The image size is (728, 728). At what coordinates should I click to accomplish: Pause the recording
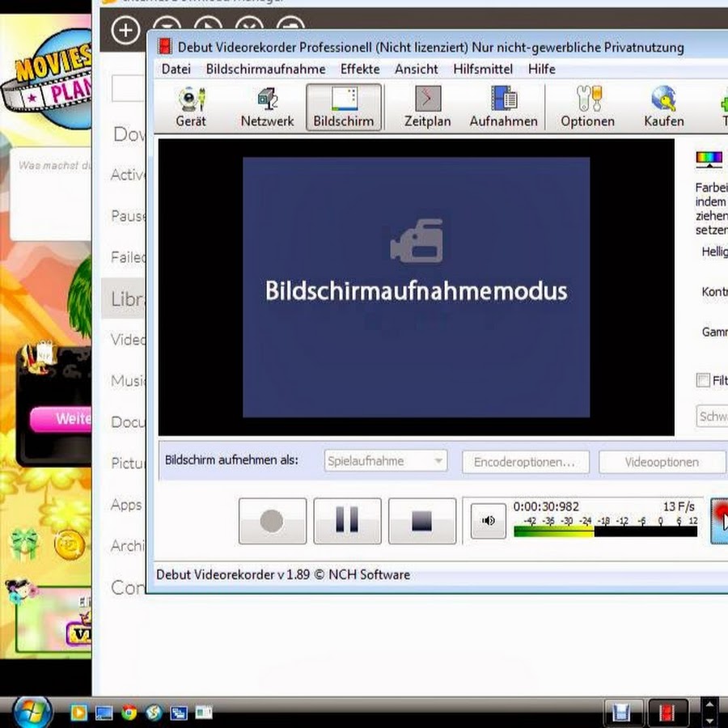click(347, 521)
